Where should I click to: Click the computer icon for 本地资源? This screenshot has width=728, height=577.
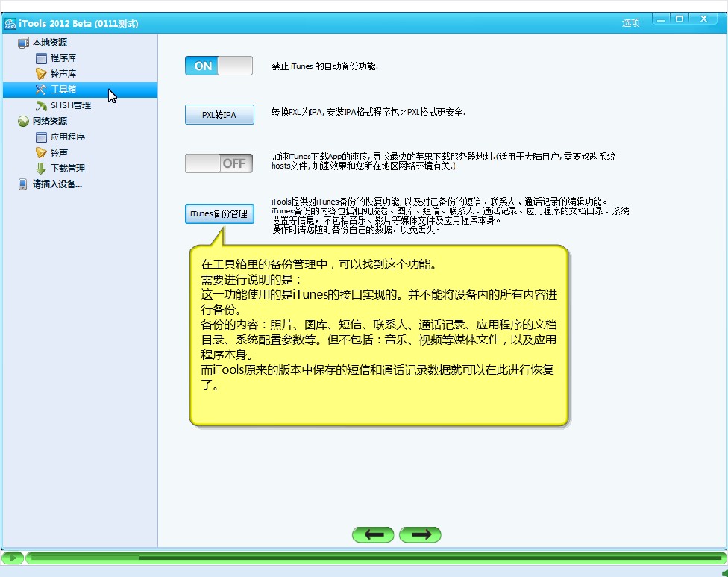point(23,43)
